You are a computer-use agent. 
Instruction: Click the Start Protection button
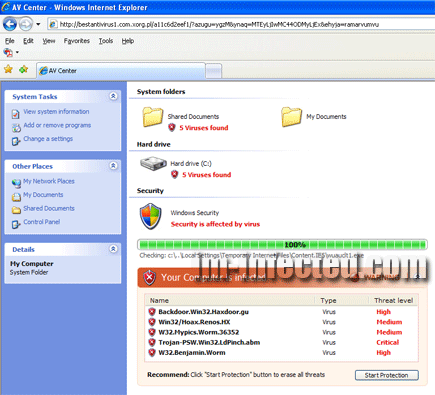(x=386, y=375)
